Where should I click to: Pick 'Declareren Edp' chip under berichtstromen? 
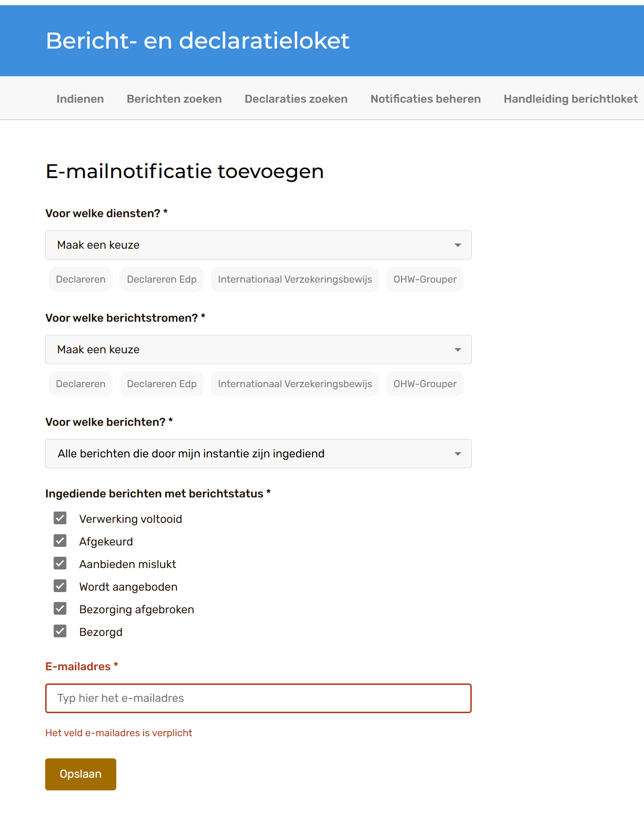[161, 384]
